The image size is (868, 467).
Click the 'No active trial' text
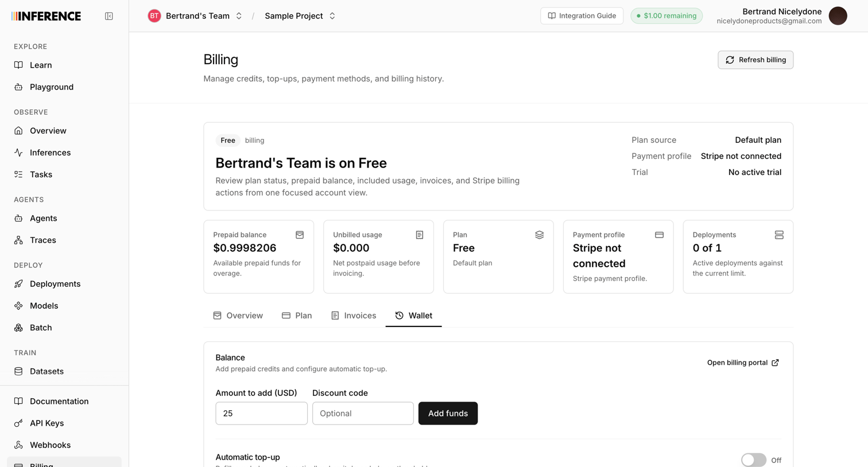point(754,172)
